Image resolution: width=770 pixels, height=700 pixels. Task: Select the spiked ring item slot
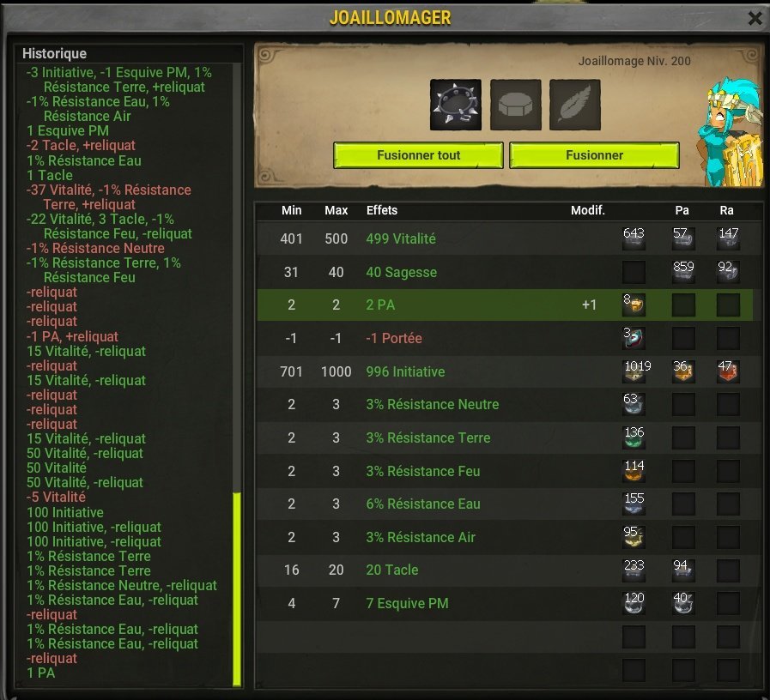pyautogui.click(x=455, y=105)
